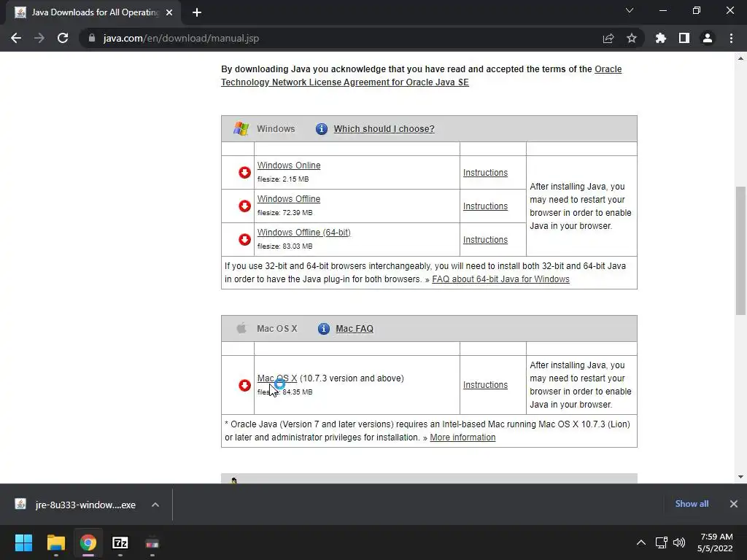This screenshot has width=747, height=560.
Task: Go back with the browser back arrow
Action: pos(16,38)
